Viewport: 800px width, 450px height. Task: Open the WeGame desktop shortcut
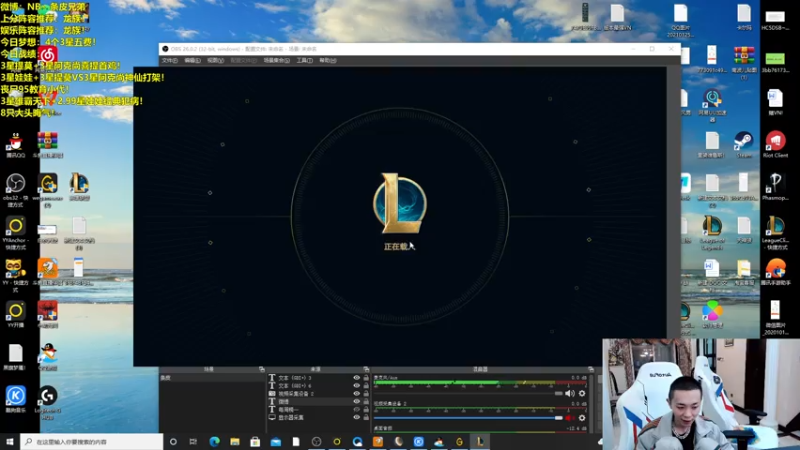click(x=47, y=190)
